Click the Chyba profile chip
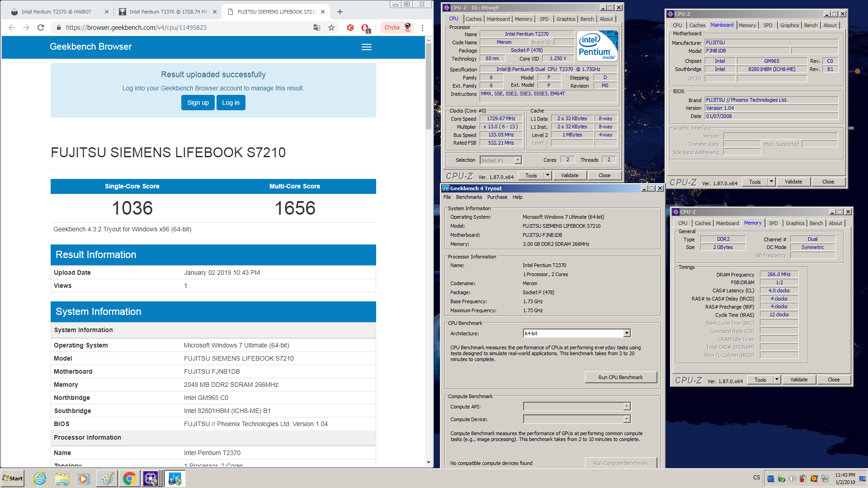The height and width of the screenshot is (488, 868). click(396, 28)
